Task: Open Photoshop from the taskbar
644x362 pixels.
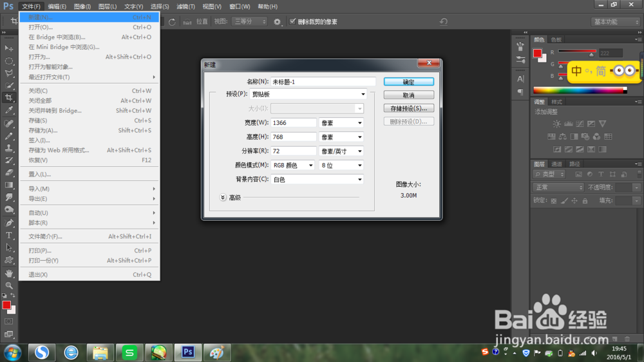Action: coord(187,352)
